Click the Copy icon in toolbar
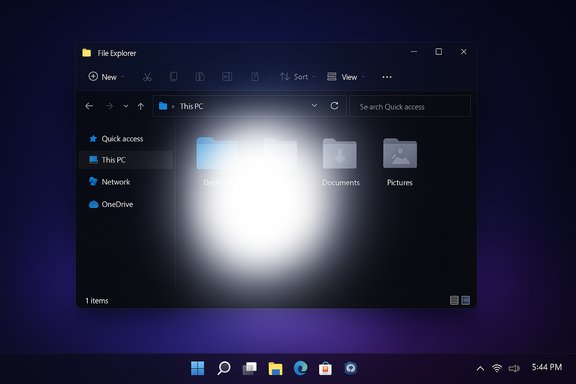Screen dimensions: 576x384 (173, 76)
